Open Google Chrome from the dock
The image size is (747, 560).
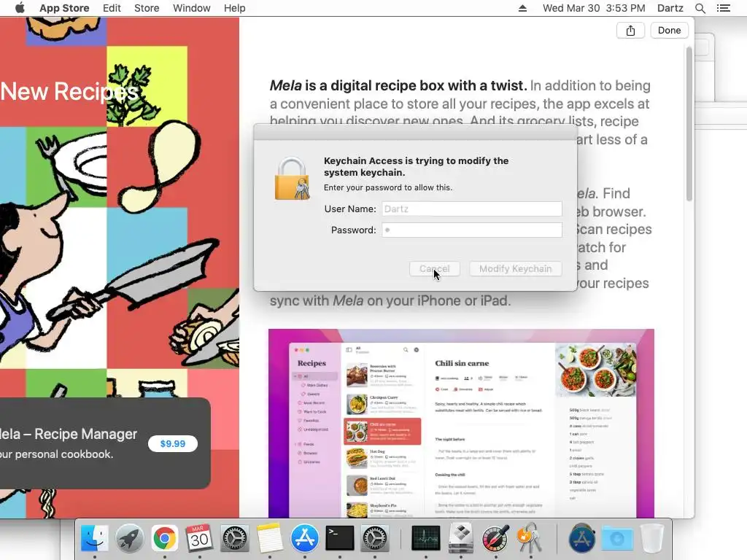165,538
